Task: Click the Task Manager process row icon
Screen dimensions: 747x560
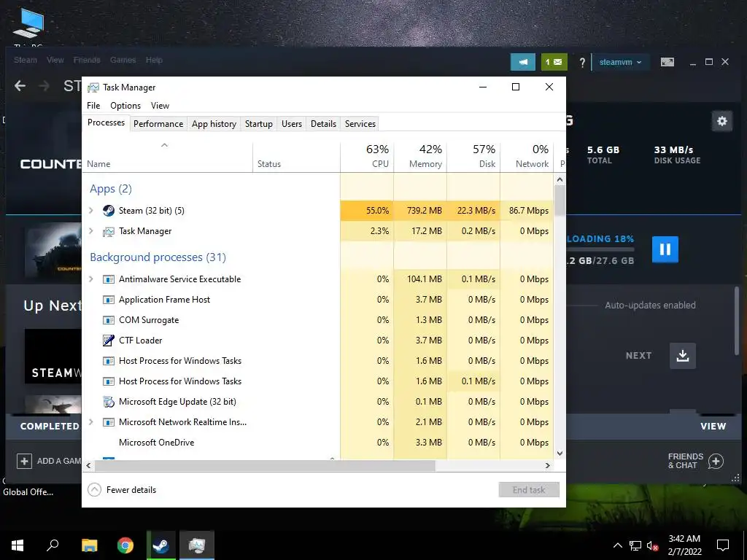Action: (109, 231)
